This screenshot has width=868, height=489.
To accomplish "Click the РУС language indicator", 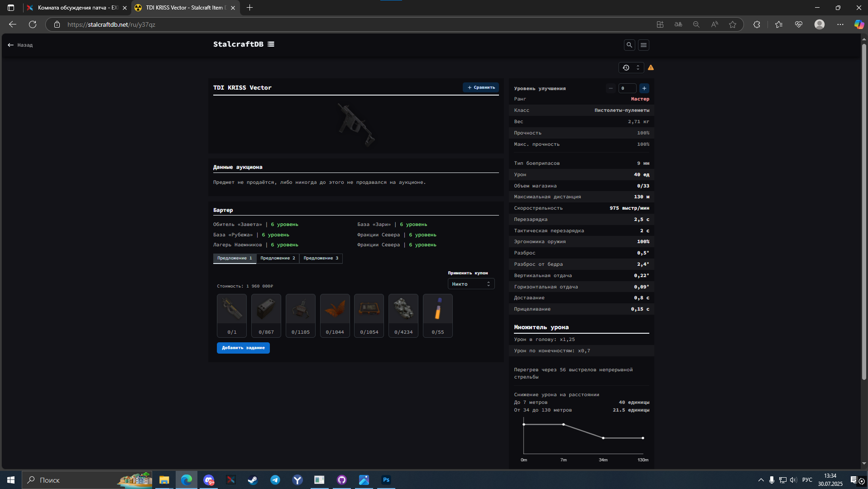I will 807,480.
